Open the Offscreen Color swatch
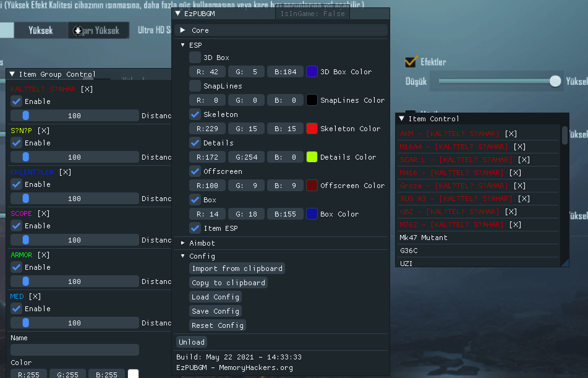 [x=312, y=186]
